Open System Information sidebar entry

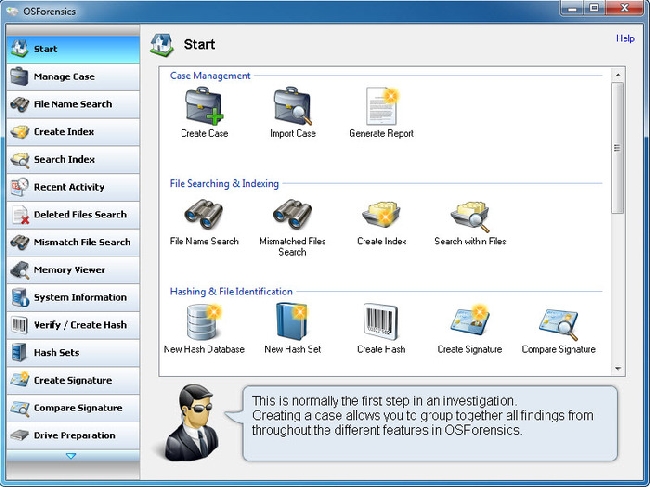[x=70, y=298]
